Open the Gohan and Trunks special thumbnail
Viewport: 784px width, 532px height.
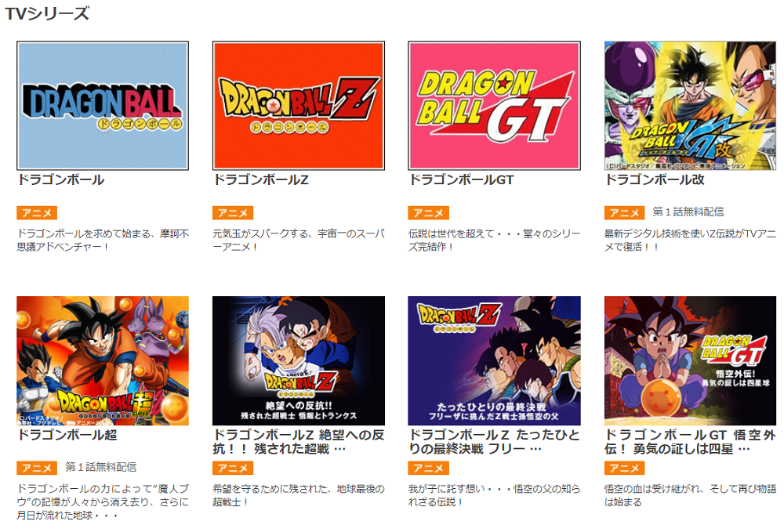tap(299, 360)
